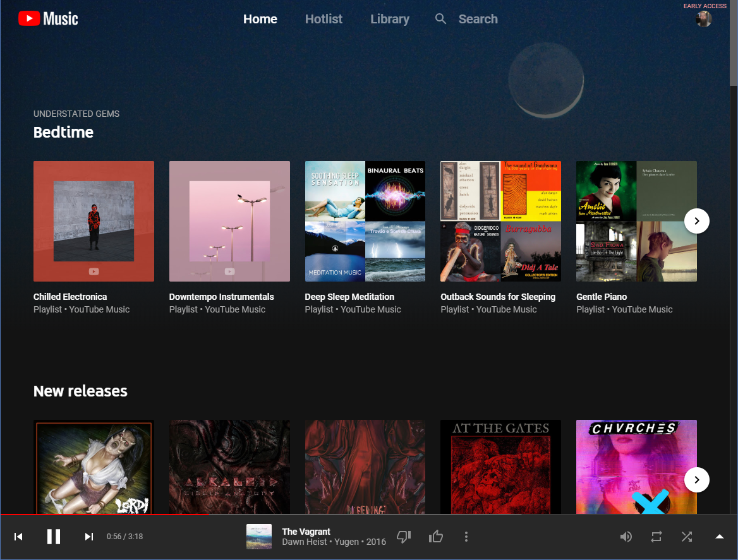The image size is (738, 560).
Task: Click the Bedtime section heading
Action: pyautogui.click(x=63, y=132)
